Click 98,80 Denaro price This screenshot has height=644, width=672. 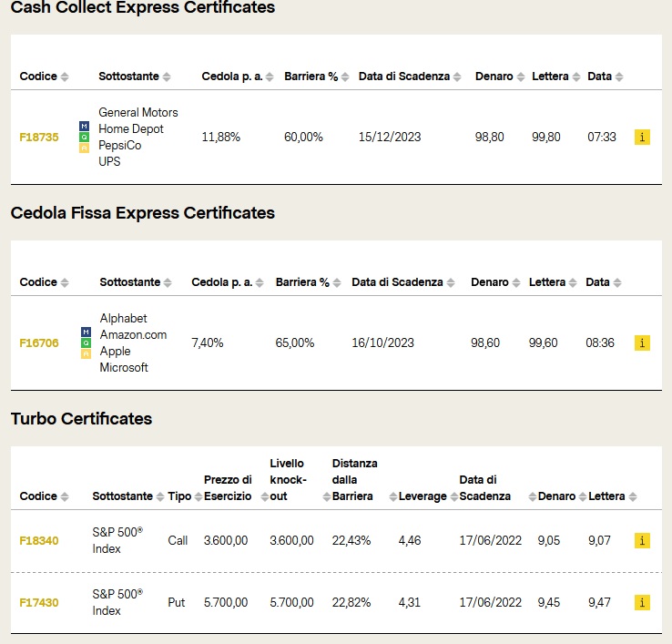(489, 138)
